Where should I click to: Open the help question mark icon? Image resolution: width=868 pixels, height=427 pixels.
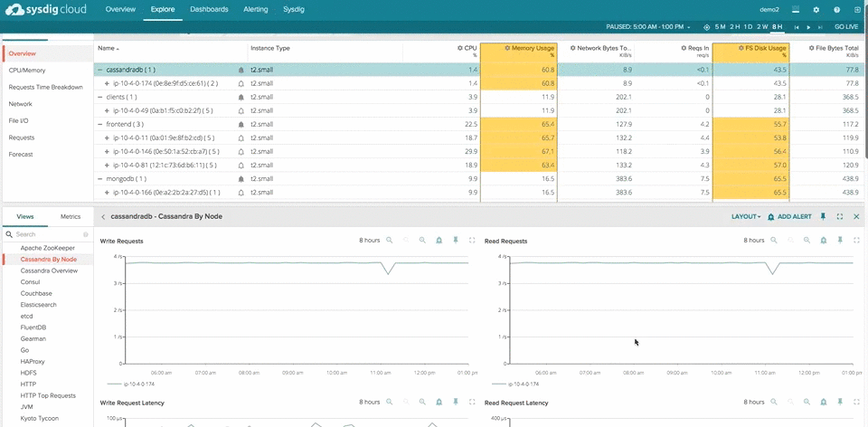pyautogui.click(x=836, y=9)
